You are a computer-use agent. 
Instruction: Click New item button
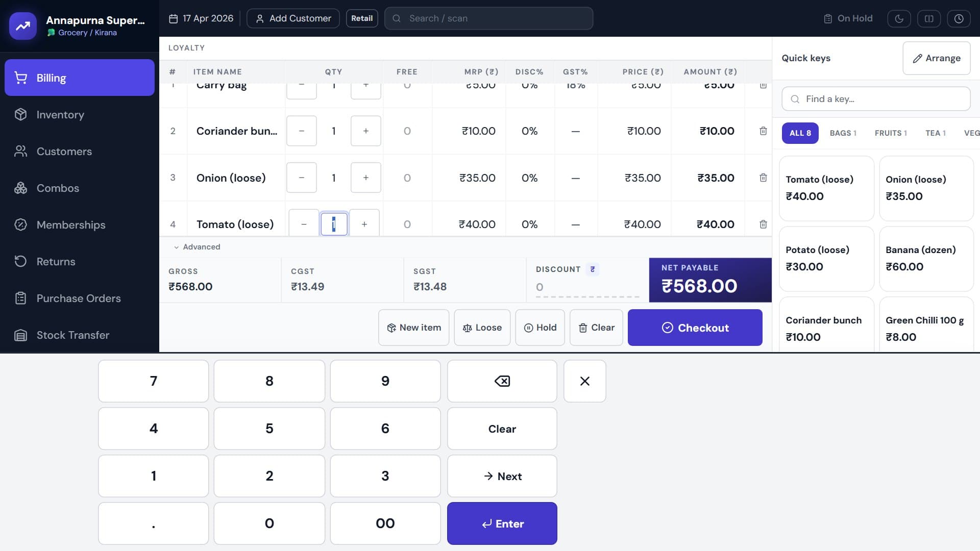click(x=414, y=328)
